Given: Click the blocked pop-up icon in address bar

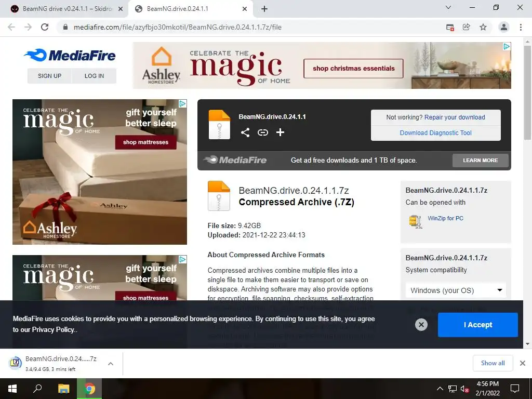Looking at the screenshot, I should point(450,28).
